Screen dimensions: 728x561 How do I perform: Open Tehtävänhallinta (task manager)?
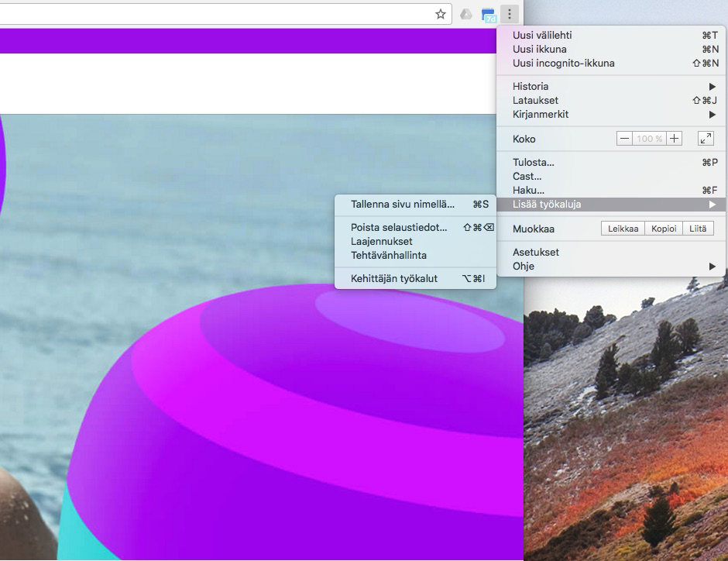point(416,256)
